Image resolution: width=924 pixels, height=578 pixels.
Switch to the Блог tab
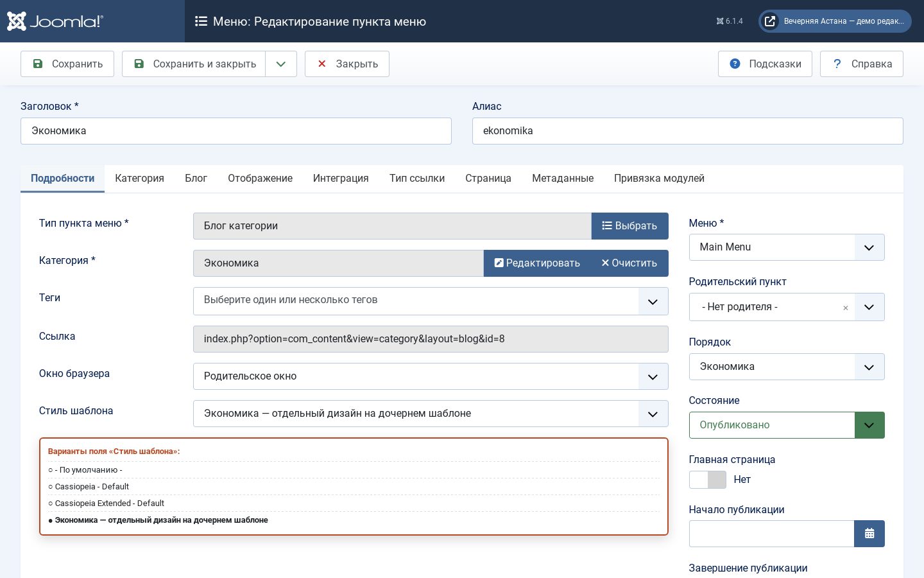(196, 179)
